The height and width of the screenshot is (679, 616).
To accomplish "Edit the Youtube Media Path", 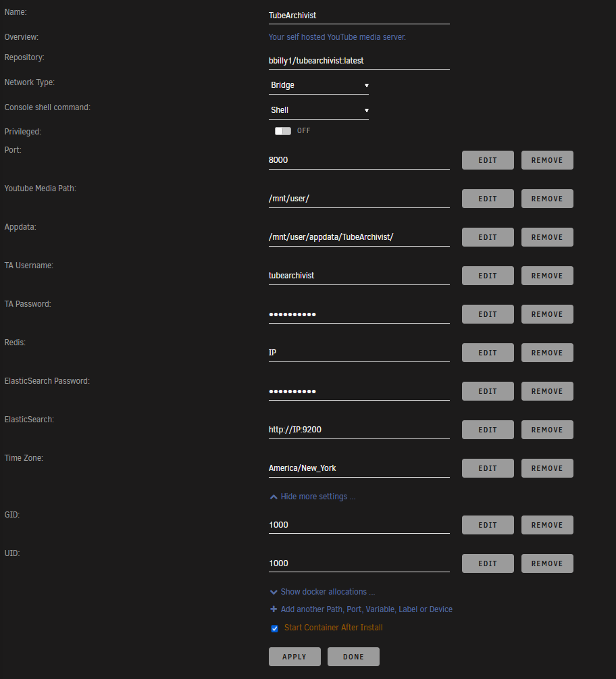I will [x=488, y=199].
